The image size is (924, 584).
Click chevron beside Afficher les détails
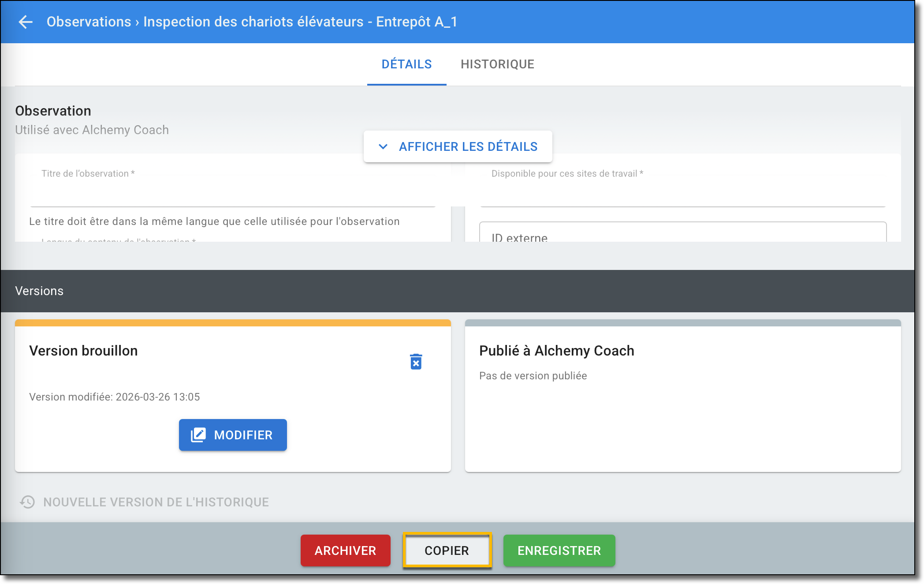pyautogui.click(x=383, y=146)
